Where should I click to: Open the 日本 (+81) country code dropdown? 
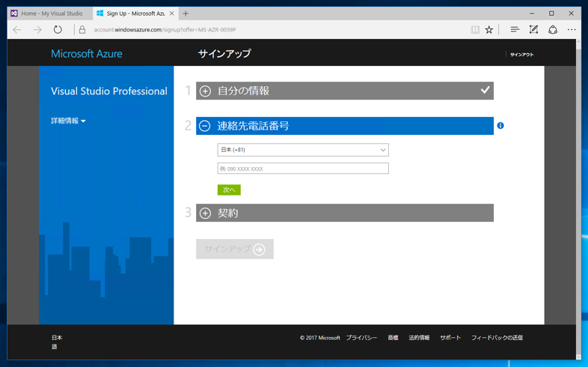[303, 150]
